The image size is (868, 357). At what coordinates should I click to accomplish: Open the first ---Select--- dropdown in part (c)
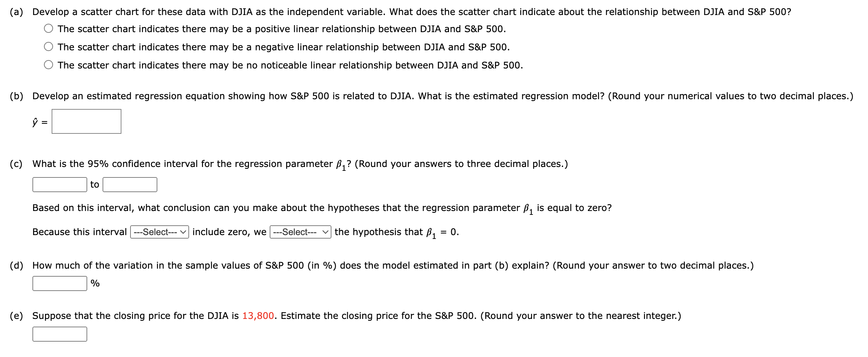pyautogui.click(x=159, y=232)
